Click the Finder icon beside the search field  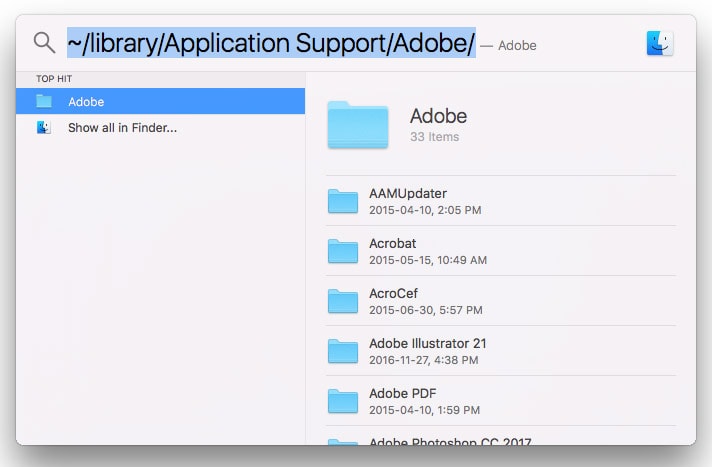pyautogui.click(x=660, y=43)
